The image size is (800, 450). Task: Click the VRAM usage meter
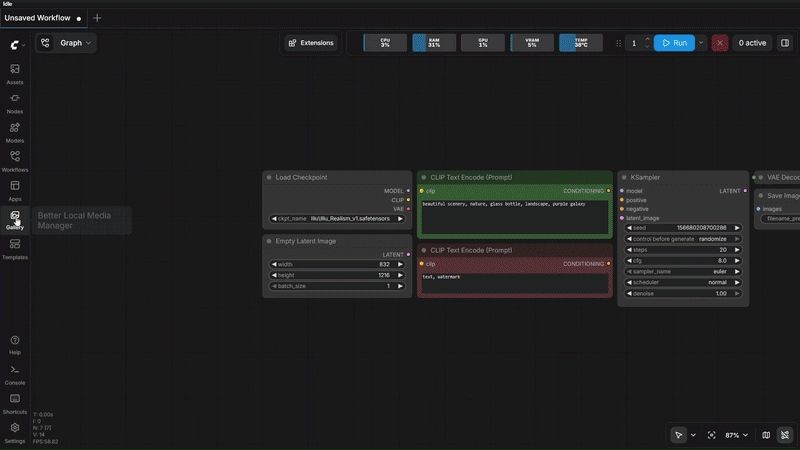click(x=532, y=43)
